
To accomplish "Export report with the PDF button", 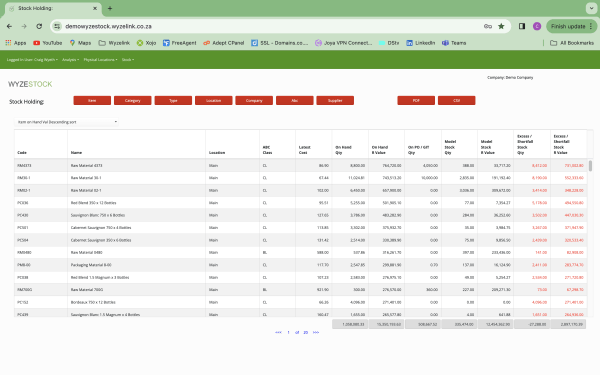I will (x=416, y=101).
